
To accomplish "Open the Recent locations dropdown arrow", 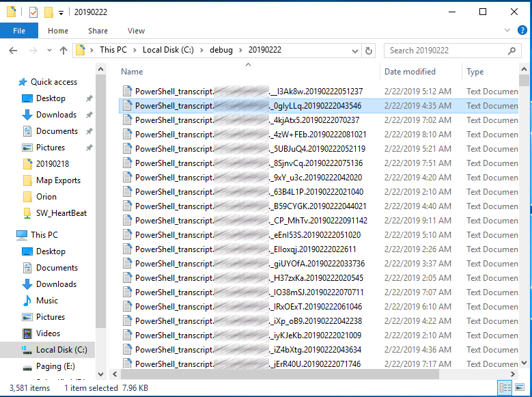I will [49, 51].
